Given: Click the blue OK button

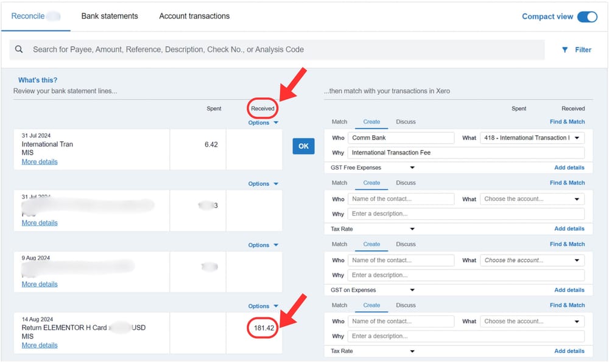Looking at the screenshot, I should 303,146.
